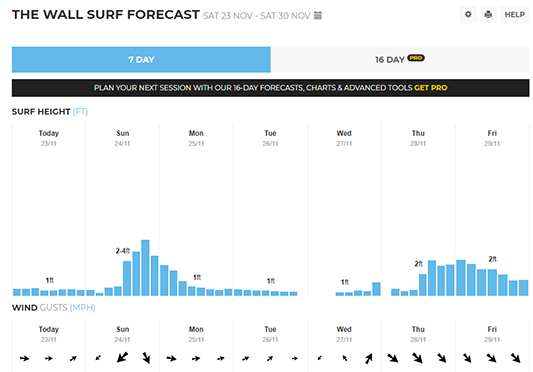
Task: Click Friday's last wind gust arrow
Action: click(515, 358)
